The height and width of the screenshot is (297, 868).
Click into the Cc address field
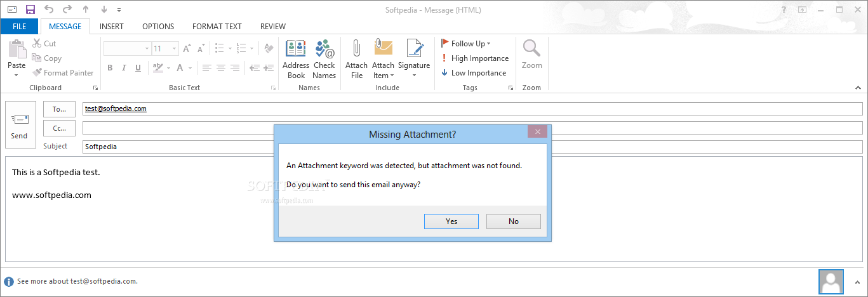coord(472,128)
